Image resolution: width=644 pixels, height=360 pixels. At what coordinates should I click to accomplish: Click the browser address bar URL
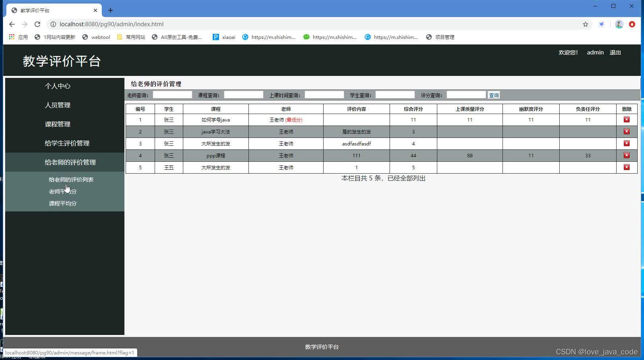(x=111, y=24)
